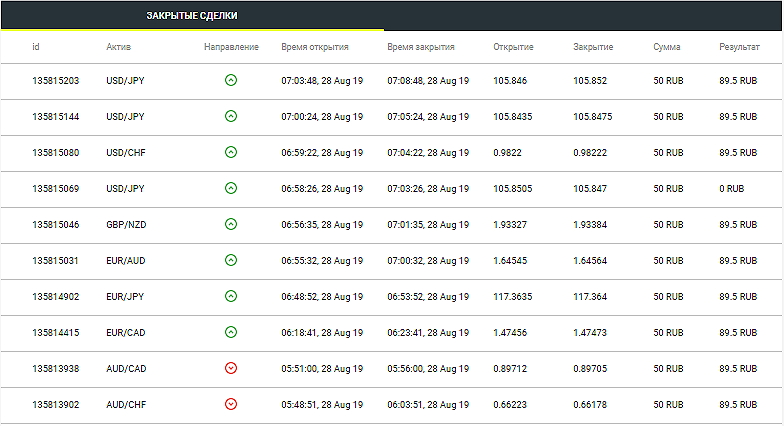
Task: Select trade id 135815144
Action: (56, 116)
